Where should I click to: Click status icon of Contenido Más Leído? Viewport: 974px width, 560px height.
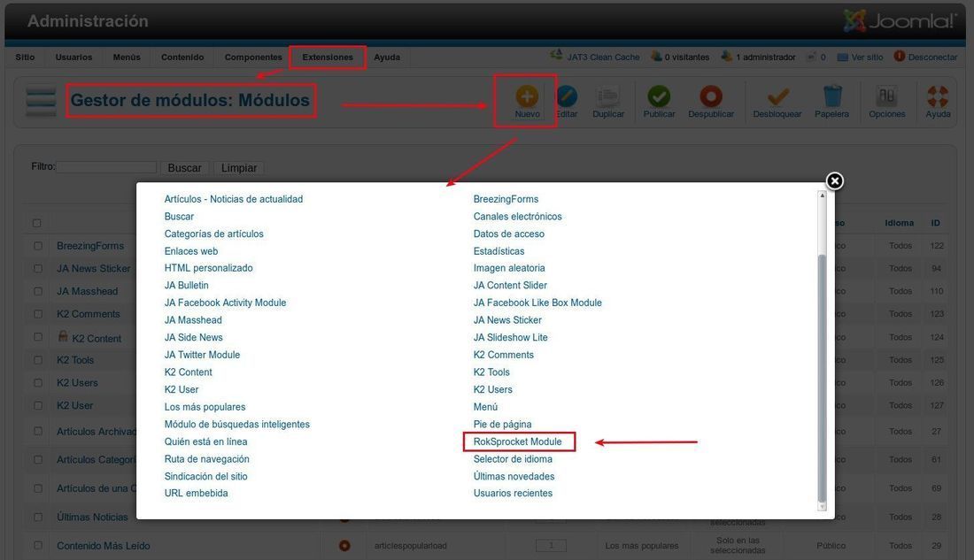[x=344, y=546]
